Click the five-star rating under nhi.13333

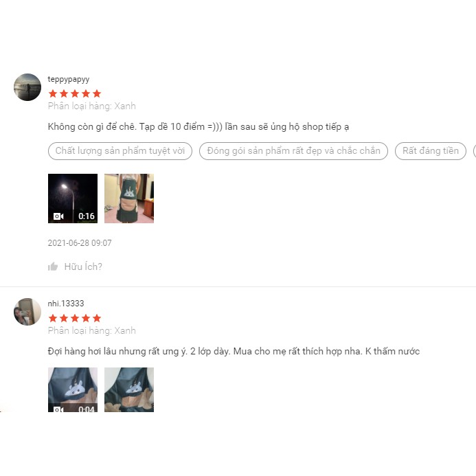(75, 318)
